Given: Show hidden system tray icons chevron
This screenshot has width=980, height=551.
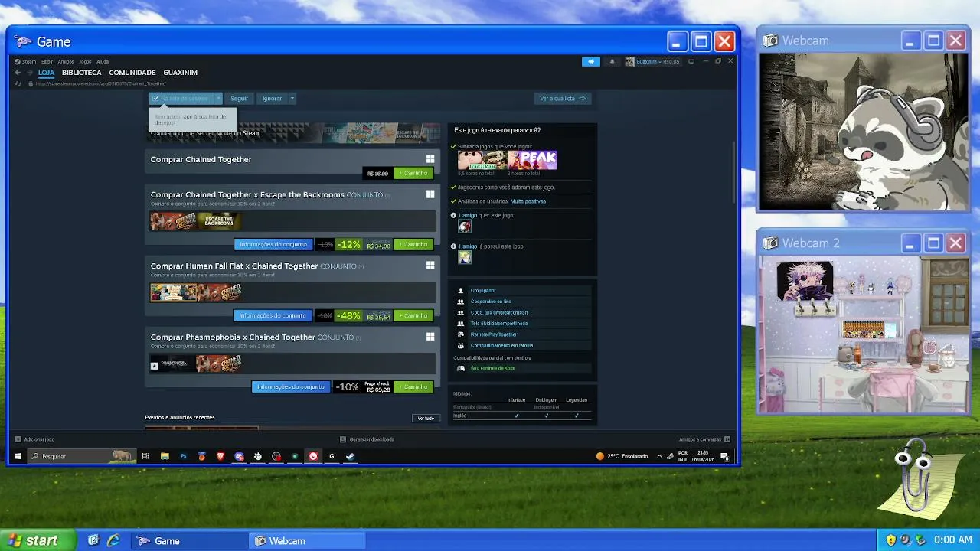Looking at the screenshot, I should pyautogui.click(x=659, y=456).
